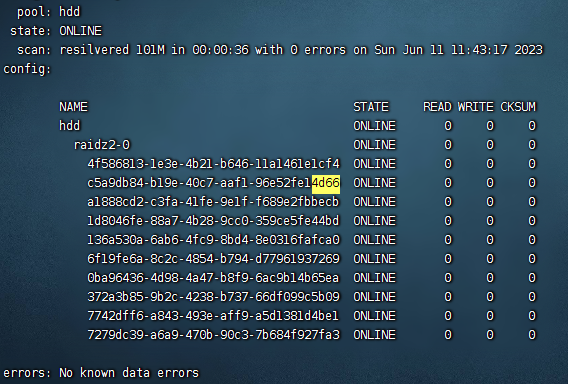Click ONLINE state for disk 136a530a
This screenshot has height=384, width=568.
(375, 240)
